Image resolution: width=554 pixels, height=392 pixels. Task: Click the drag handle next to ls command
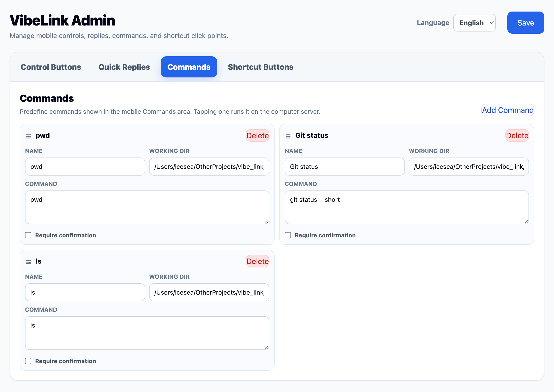click(28, 262)
